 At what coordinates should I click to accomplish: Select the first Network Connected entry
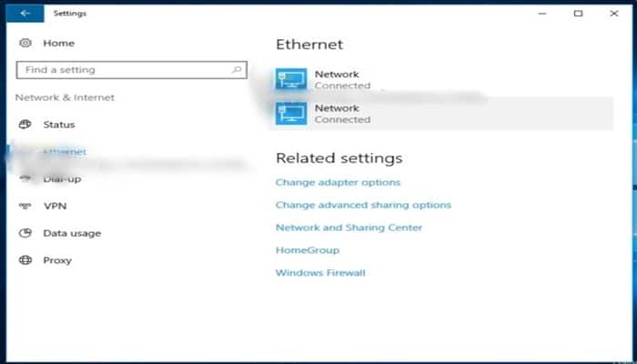440,80
